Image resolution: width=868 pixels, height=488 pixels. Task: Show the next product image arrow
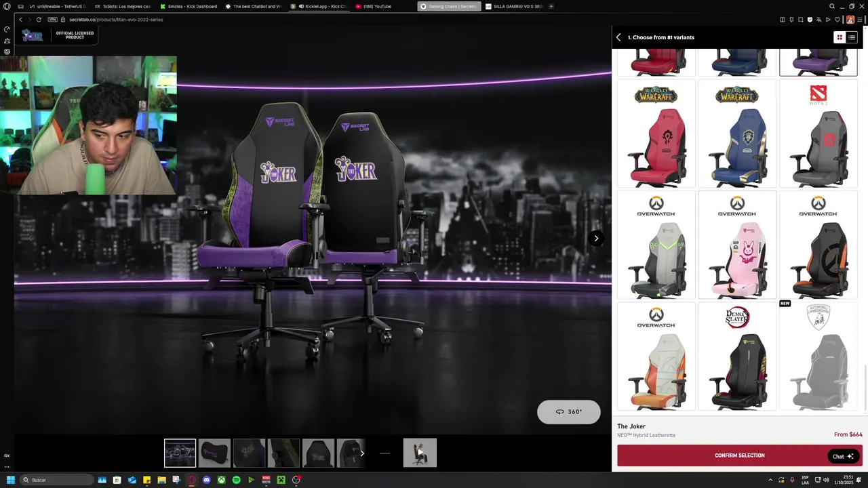[596, 238]
